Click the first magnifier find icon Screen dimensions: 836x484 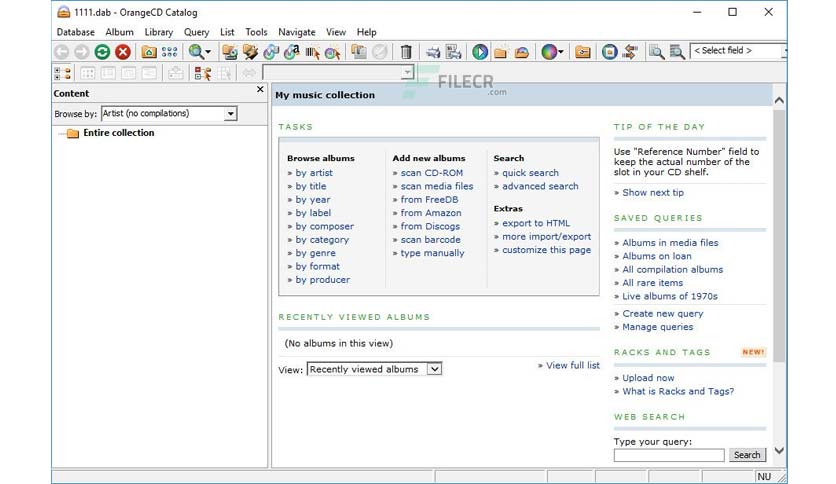pyautogui.click(x=656, y=52)
